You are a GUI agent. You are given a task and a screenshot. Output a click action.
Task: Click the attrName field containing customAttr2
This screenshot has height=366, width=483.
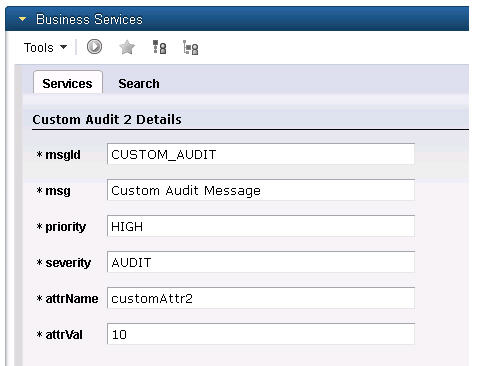pos(261,298)
